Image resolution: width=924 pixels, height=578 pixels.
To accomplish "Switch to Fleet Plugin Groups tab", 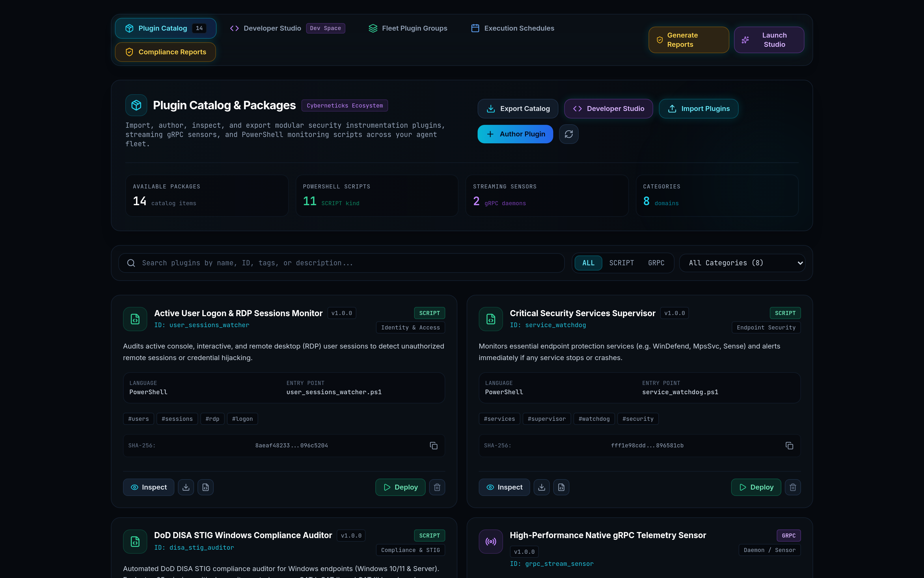I will (408, 28).
